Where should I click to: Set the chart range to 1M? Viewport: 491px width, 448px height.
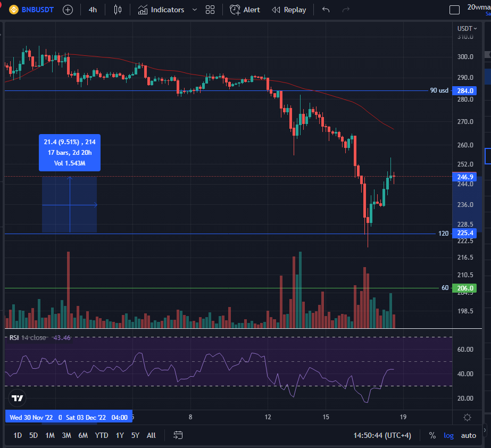[x=50, y=435]
